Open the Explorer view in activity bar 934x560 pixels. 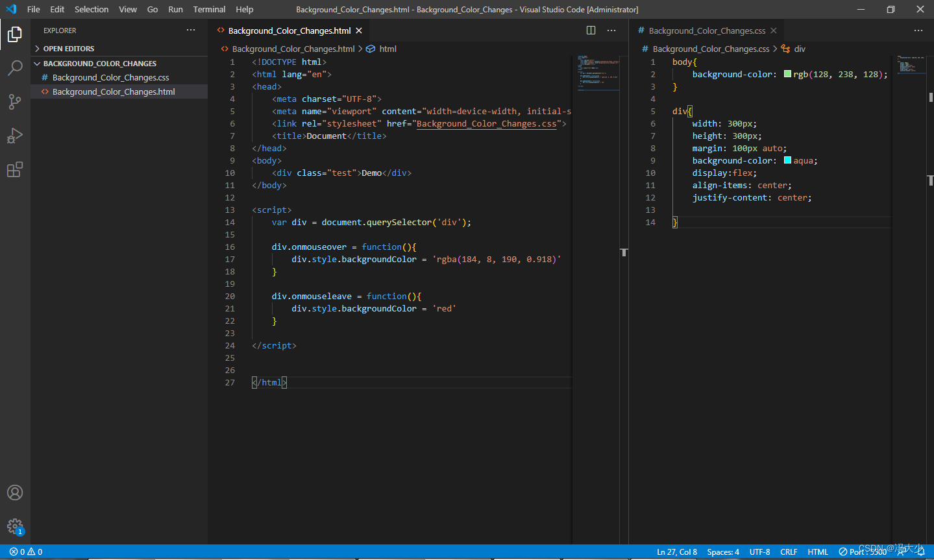tap(14, 34)
